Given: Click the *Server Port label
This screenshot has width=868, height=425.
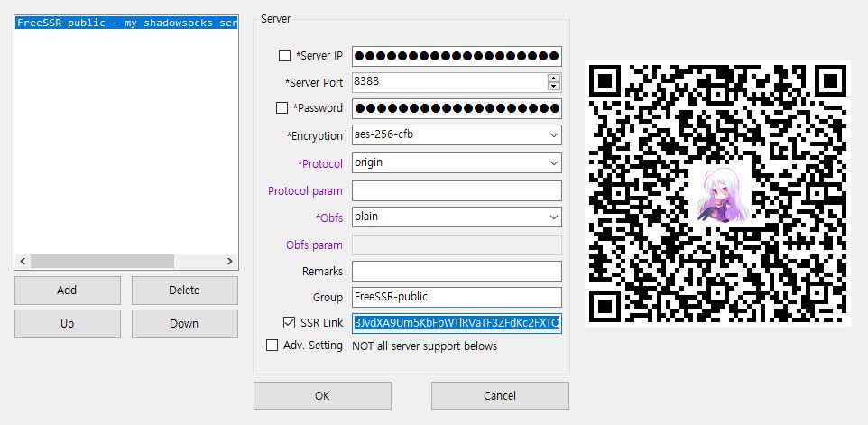Looking at the screenshot, I should point(314,82).
